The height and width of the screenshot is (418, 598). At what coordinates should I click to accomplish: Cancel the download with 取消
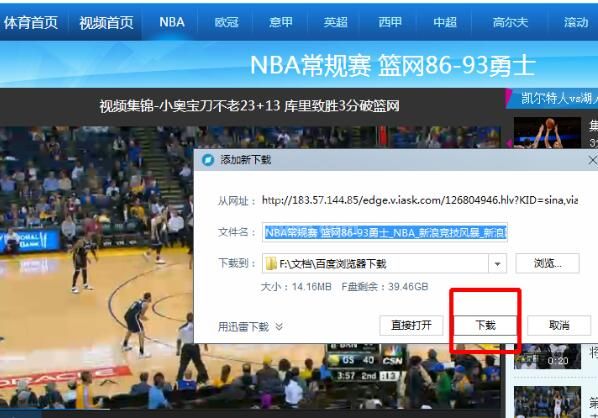coord(559,325)
